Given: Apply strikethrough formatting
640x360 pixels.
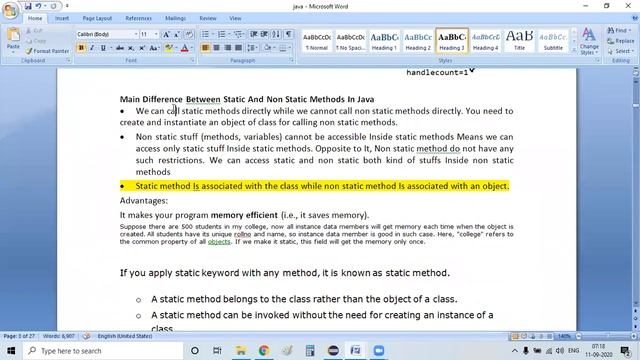Looking at the screenshot, I should tap(120, 48).
